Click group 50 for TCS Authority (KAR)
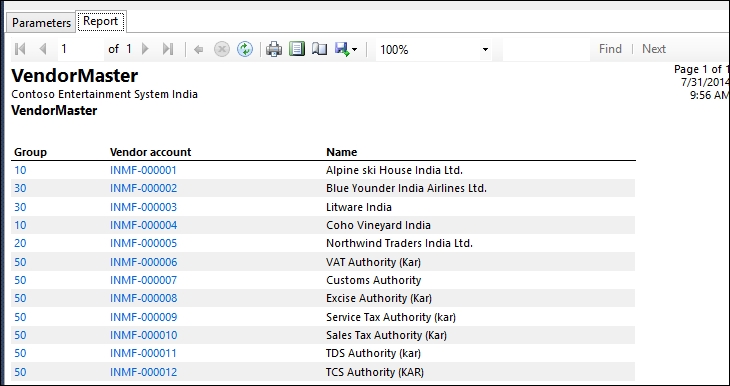730x386 pixels. (x=20, y=372)
